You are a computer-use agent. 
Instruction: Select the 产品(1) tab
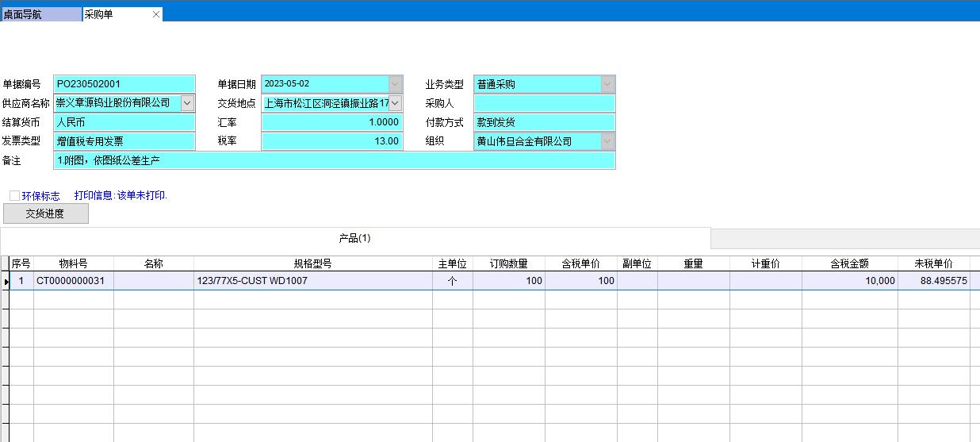click(x=354, y=238)
